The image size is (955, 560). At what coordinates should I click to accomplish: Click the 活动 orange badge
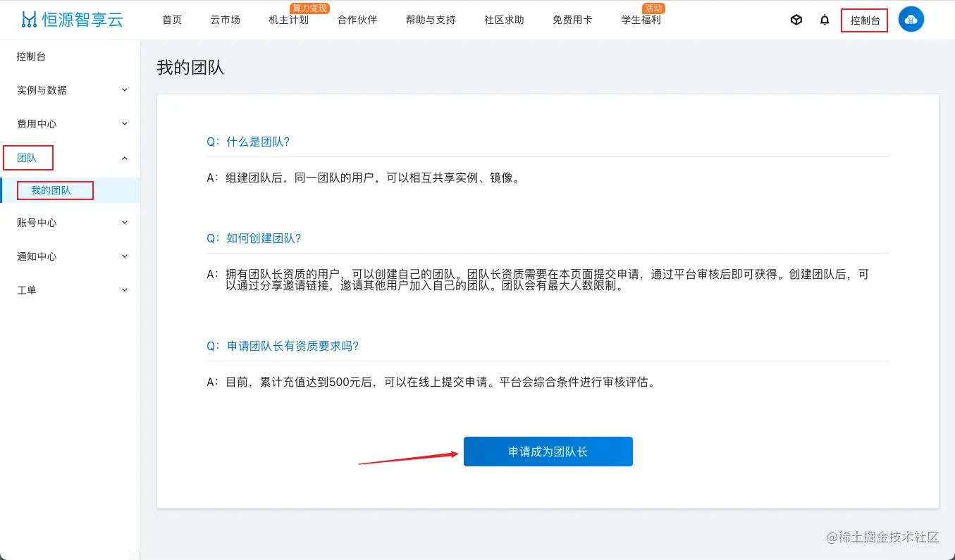pyautogui.click(x=653, y=8)
